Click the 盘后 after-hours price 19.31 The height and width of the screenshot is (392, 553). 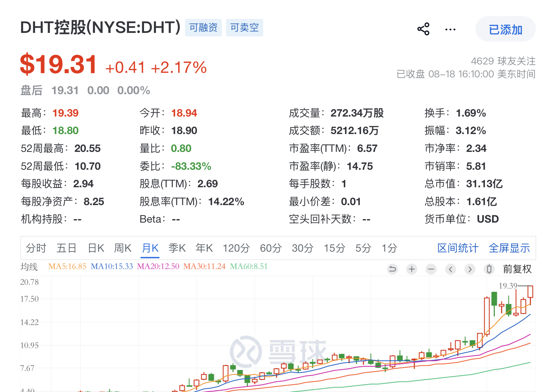tap(65, 90)
